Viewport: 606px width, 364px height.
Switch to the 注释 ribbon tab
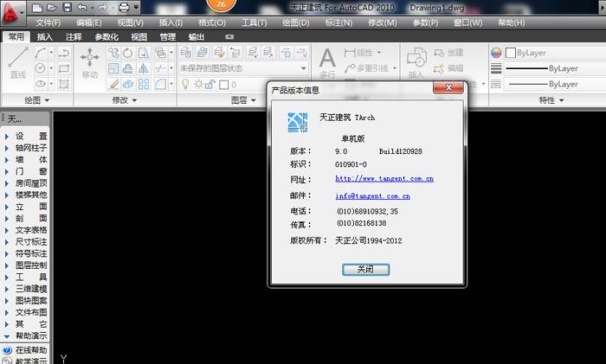(x=74, y=37)
